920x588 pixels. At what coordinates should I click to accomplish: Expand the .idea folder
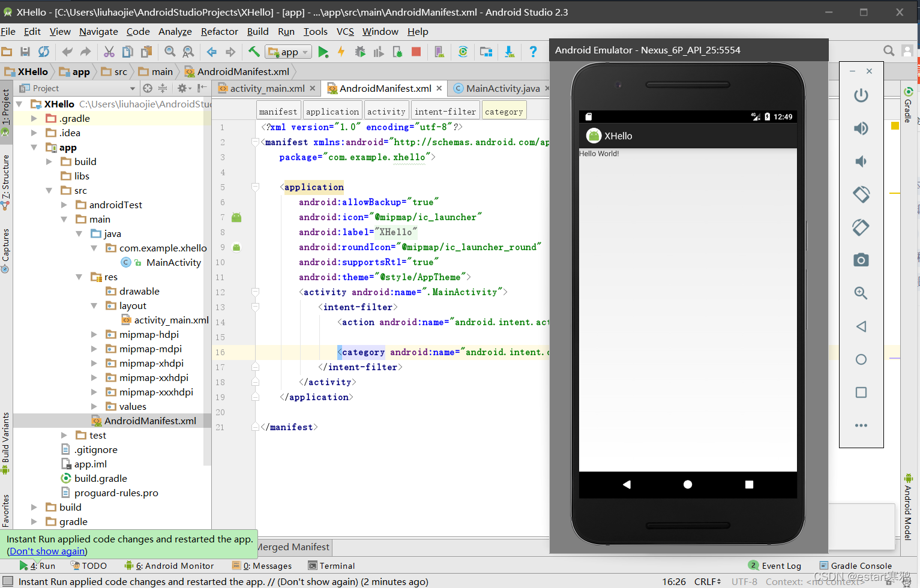click(x=34, y=133)
